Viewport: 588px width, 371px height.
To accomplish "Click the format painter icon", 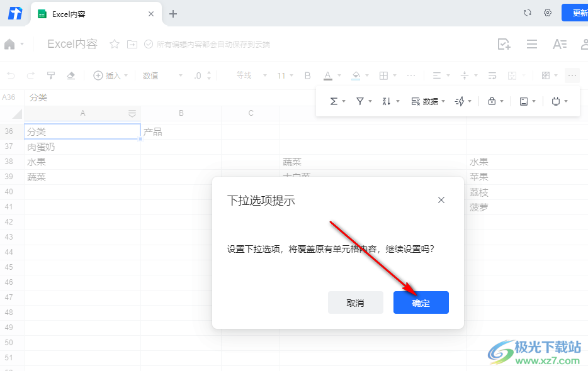I will (x=50, y=75).
